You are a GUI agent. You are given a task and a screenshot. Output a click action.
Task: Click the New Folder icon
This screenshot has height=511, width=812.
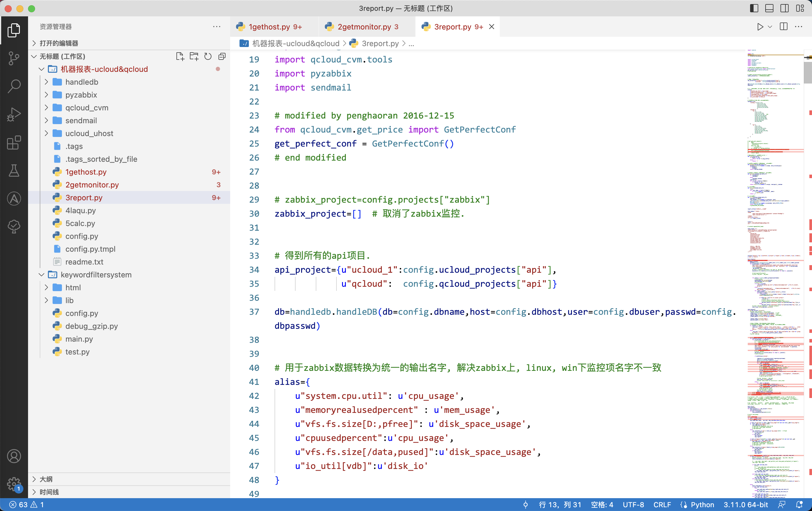tap(194, 56)
